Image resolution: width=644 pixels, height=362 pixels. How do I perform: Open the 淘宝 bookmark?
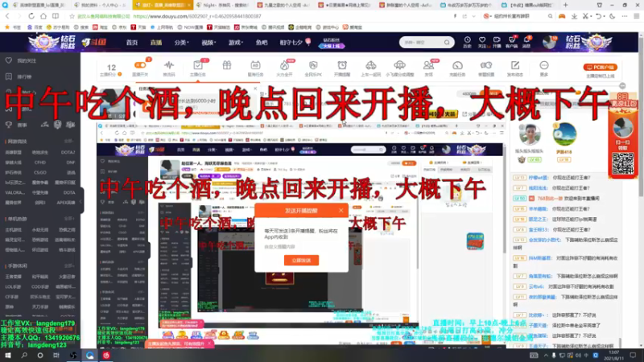(100, 27)
